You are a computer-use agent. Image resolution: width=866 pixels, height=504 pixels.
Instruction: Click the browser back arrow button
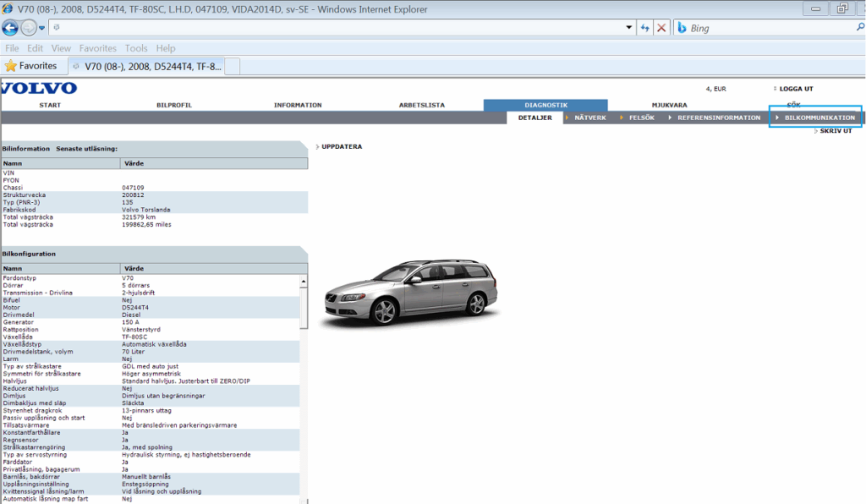pyautogui.click(x=10, y=28)
